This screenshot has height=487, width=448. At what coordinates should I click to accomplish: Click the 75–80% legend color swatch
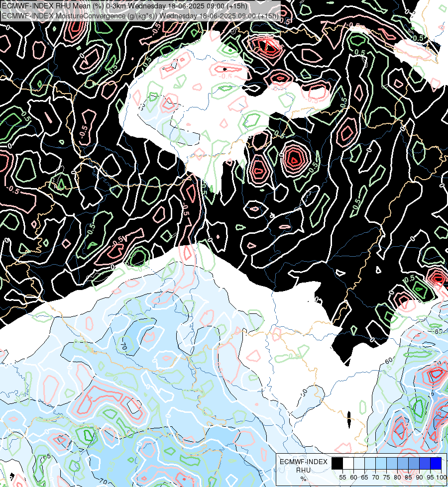392,463
